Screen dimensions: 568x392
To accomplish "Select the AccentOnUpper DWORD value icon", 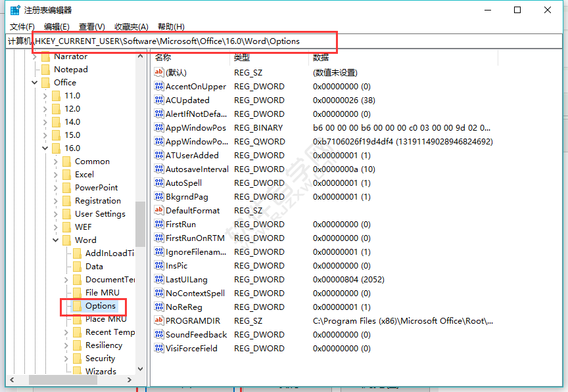I will coord(158,86).
